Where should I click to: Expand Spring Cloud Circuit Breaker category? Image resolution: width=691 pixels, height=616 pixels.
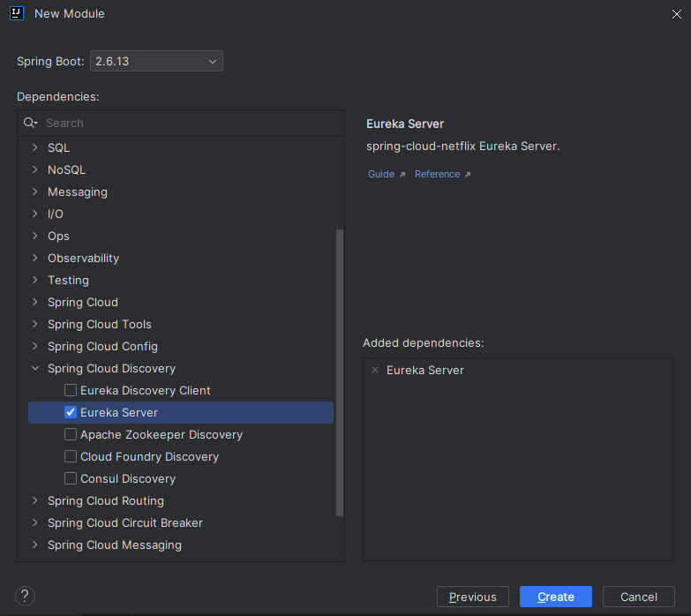[35, 522]
